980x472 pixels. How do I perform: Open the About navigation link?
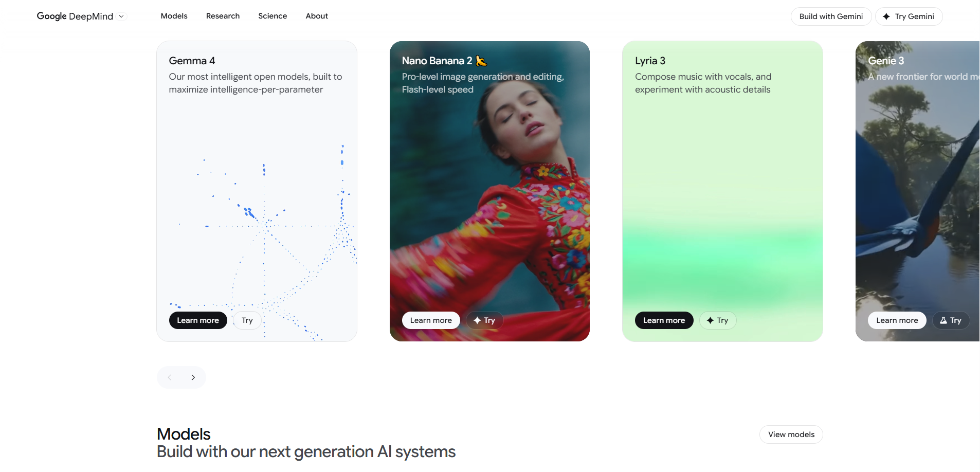pyautogui.click(x=317, y=16)
